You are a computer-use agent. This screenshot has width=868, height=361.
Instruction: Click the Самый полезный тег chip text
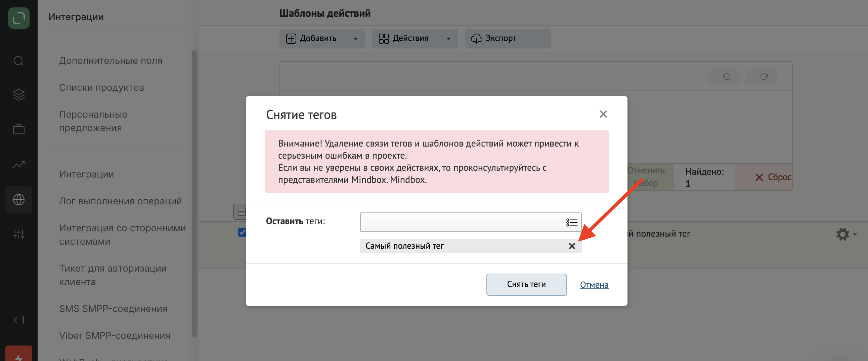pyautogui.click(x=404, y=246)
